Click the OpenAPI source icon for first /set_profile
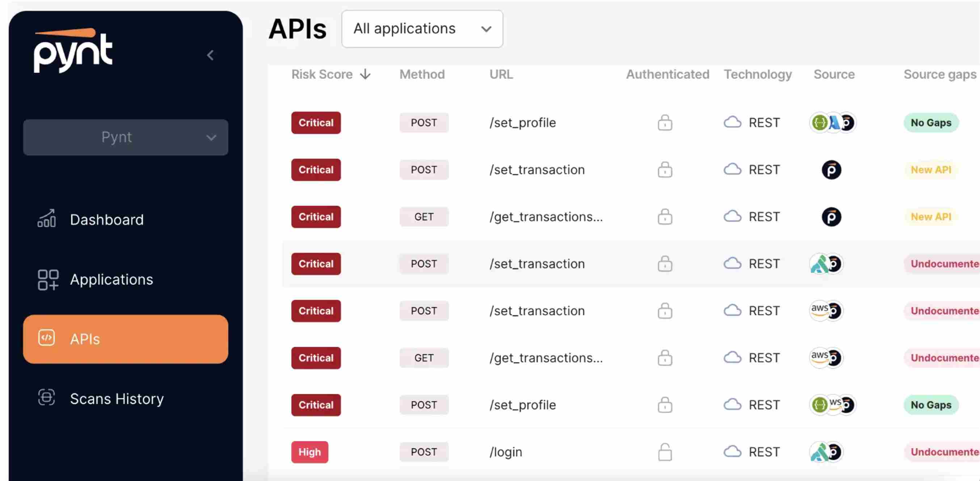The height and width of the screenshot is (481, 980). pyautogui.click(x=819, y=122)
